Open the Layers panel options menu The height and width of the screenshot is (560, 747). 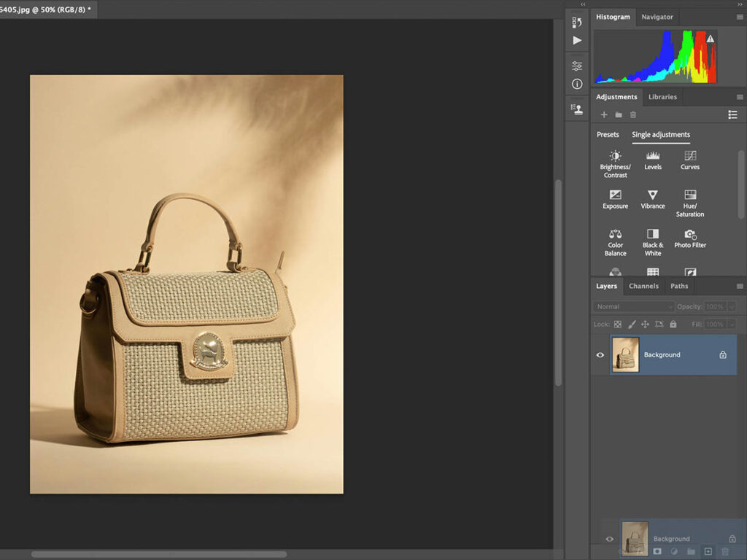tap(740, 286)
